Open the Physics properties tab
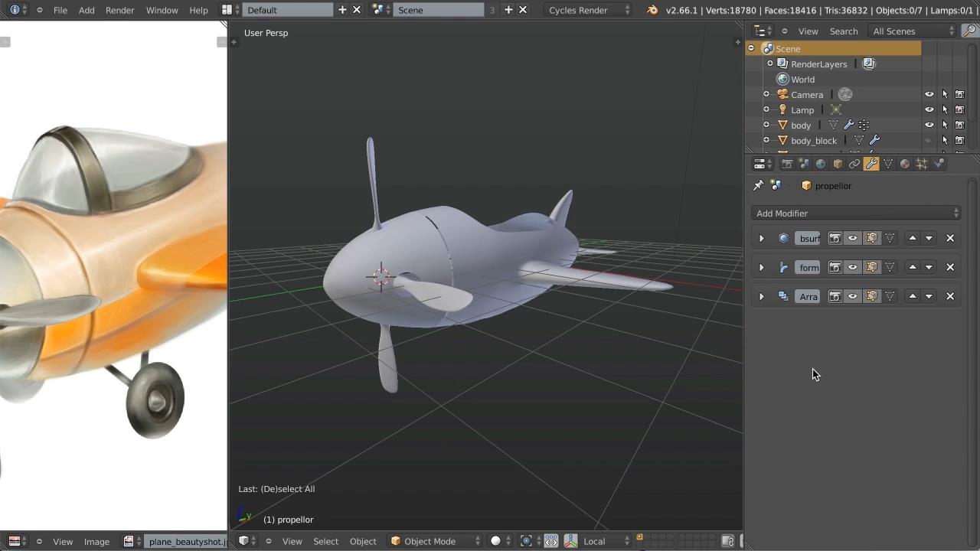Image resolution: width=980 pixels, height=551 pixels. point(939,164)
